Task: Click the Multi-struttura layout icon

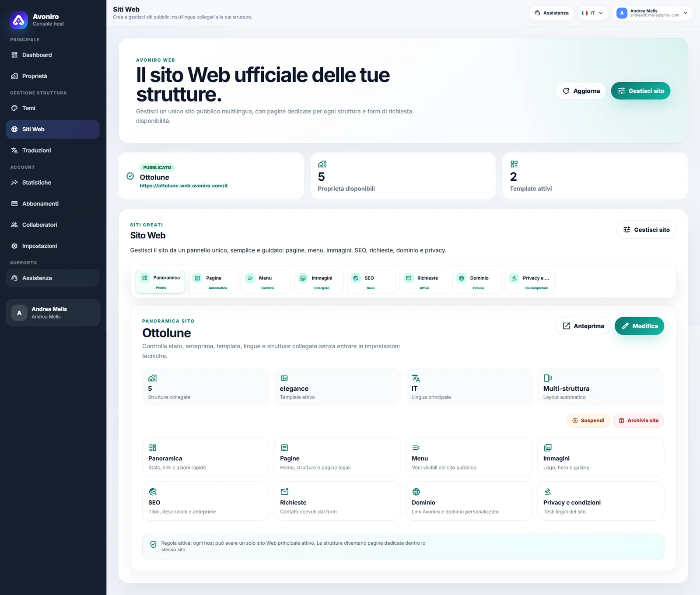Action: [x=548, y=378]
